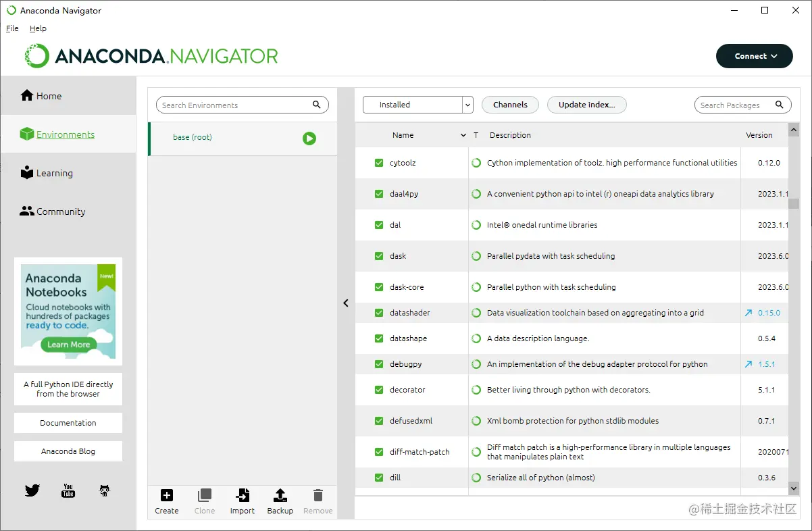812x531 pixels.
Task: Click the dal package type icon
Action: pyautogui.click(x=477, y=225)
